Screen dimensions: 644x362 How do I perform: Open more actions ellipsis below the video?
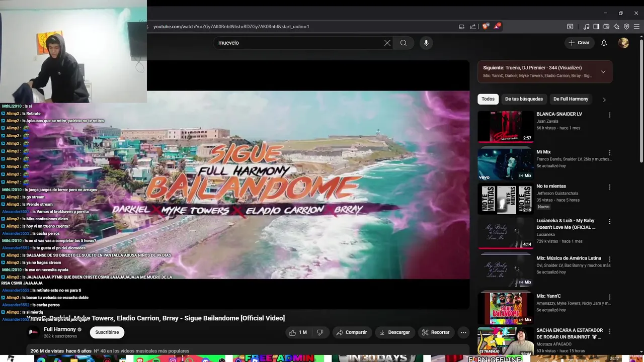(x=463, y=332)
